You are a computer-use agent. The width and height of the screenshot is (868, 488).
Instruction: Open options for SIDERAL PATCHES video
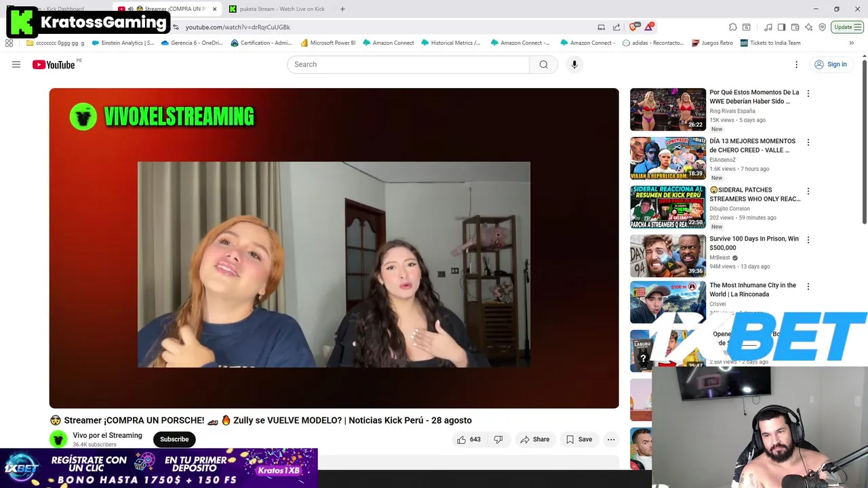click(808, 191)
